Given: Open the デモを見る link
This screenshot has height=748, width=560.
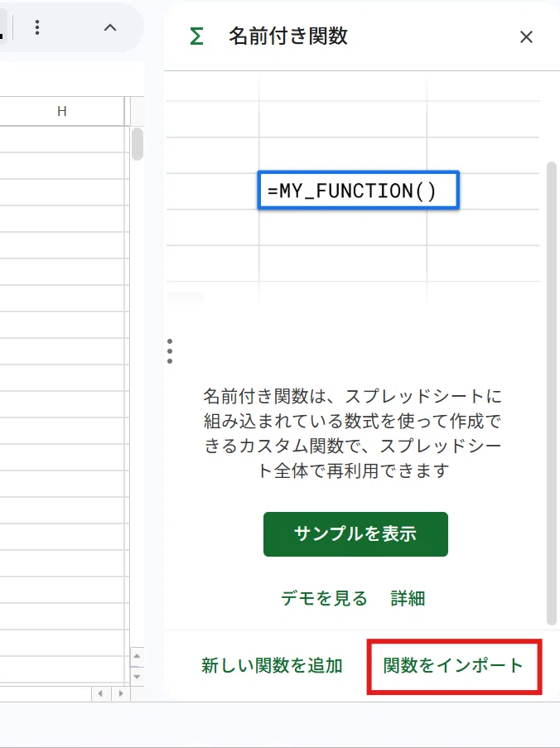Looking at the screenshot, I should point(324,598).
